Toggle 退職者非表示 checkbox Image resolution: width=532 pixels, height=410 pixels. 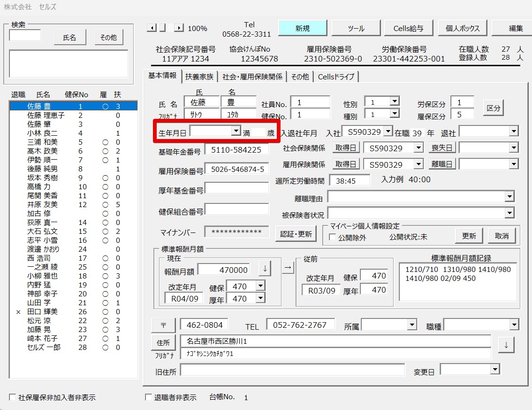[148, 397]
